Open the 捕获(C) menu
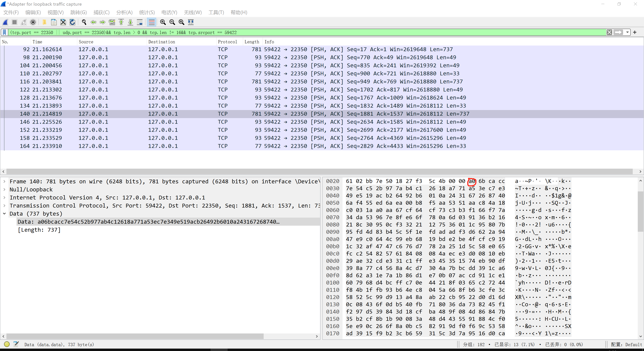This screenshot has height=351, width=644. click(101, 12)
